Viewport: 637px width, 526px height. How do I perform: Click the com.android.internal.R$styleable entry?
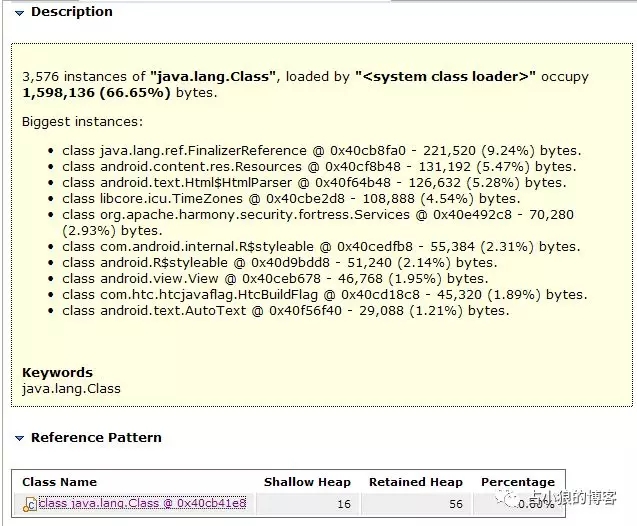tap(321, 247)
